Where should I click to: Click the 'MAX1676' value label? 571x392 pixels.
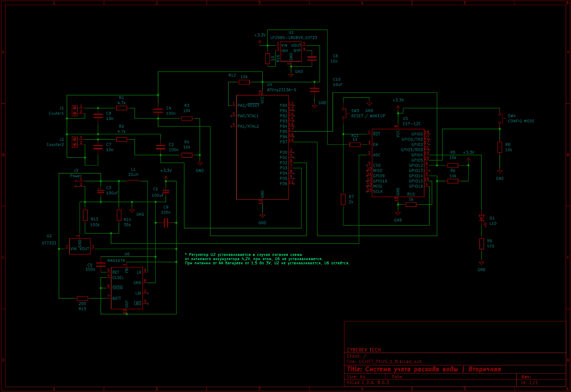tap(116, 261)
